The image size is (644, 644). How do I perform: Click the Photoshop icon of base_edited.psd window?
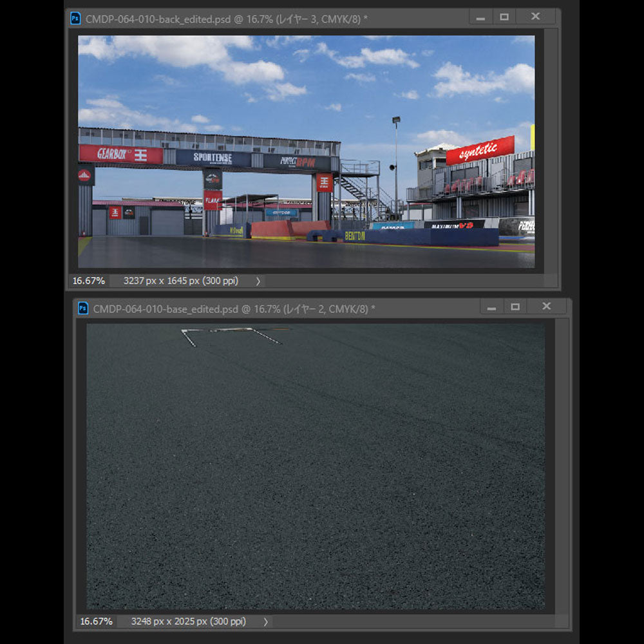pyautogui.click(x=83, y=308)
